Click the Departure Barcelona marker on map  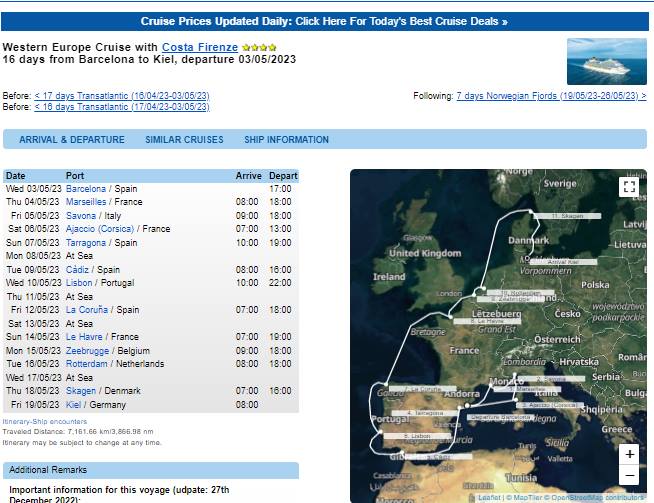[501, 417]
